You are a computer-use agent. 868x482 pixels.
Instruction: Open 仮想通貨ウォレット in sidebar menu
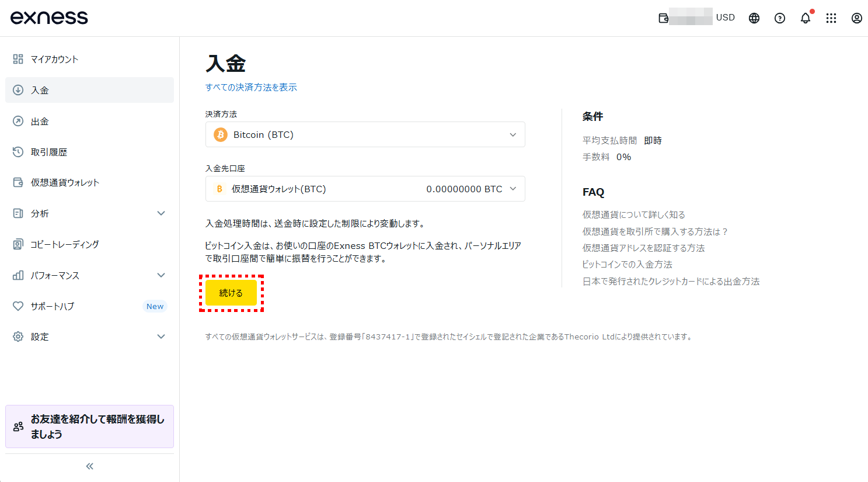coord(89,182)
